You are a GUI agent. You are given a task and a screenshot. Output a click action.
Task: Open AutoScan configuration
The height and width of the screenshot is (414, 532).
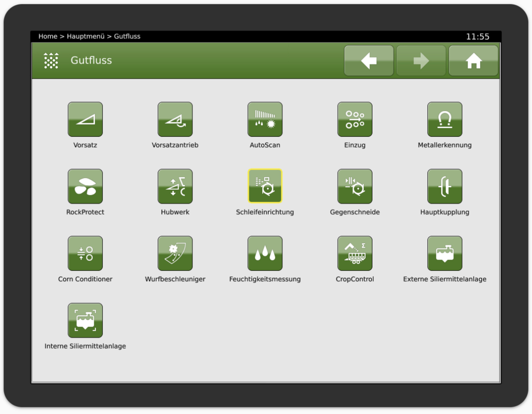[265, 119]
